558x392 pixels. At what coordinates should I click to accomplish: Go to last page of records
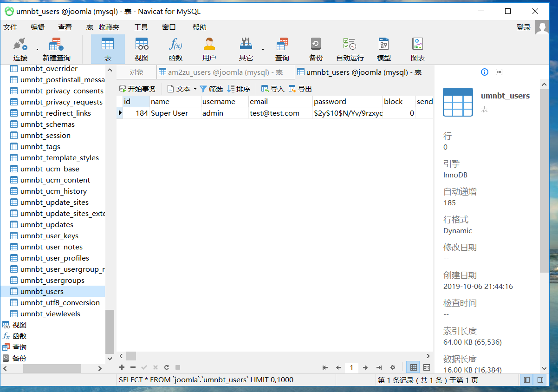tap(379, 367)
